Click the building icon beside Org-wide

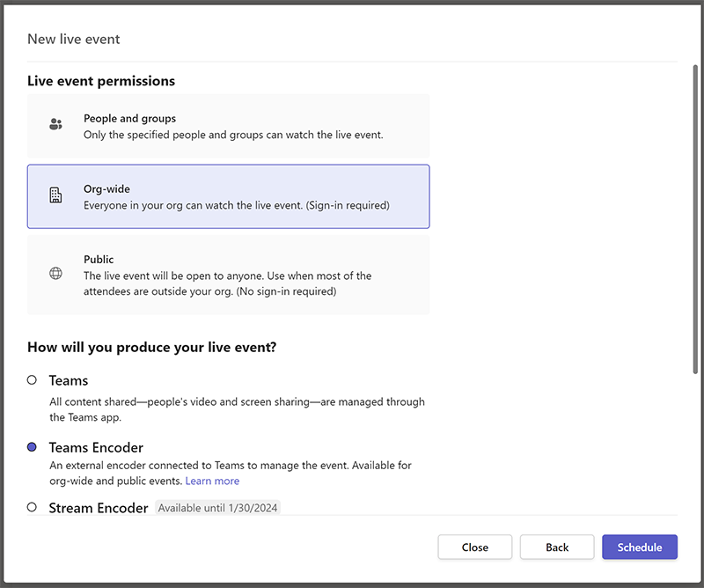pyautogui.click(x=55, y=194)
